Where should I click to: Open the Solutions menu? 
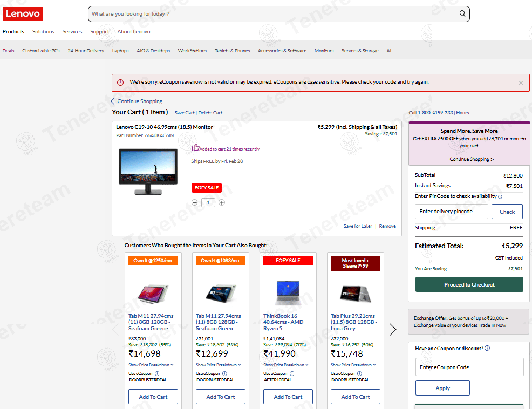coord(43,32)
